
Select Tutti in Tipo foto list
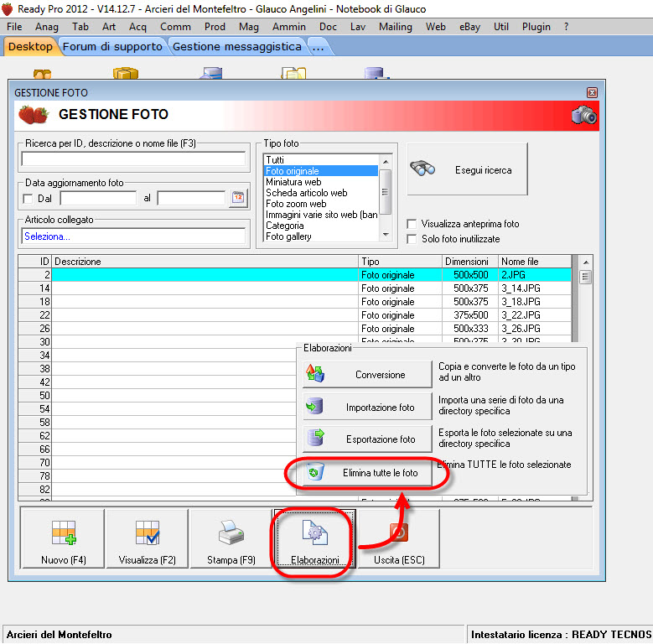coord(321,160)
